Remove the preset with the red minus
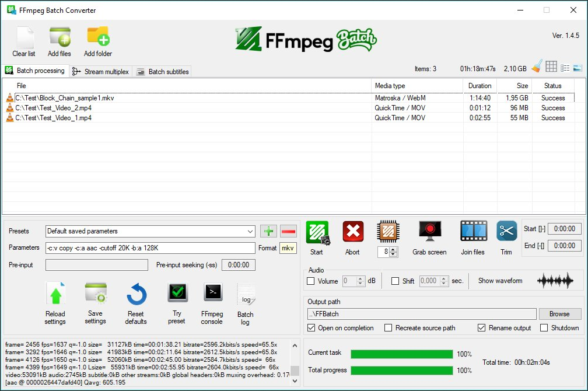This screenshot has width=588, height=391. click(288, 231)
